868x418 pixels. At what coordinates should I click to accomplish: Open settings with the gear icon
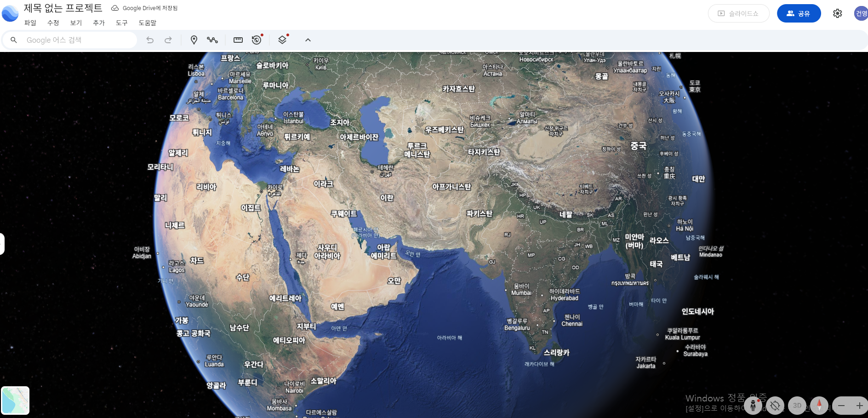pyautogui.click(x=838, y=13)
